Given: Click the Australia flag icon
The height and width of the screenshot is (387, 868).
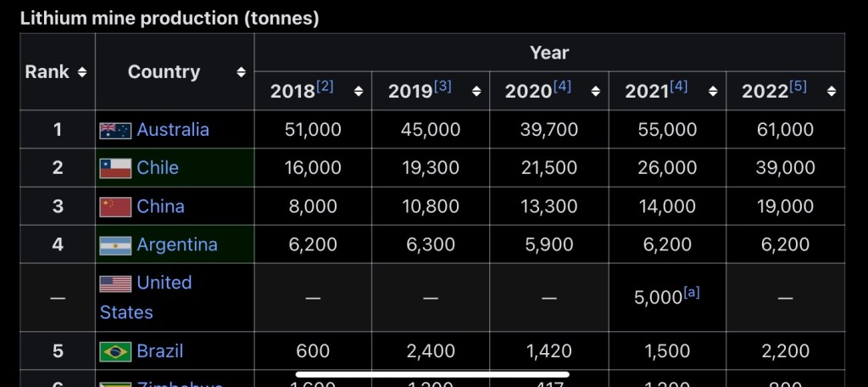Looking at the screenshot, I should (115, 130).
